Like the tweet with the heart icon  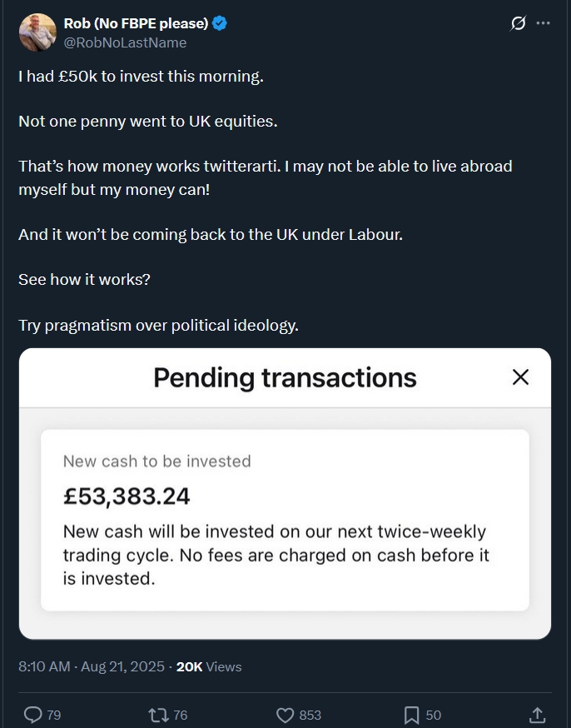[x=285, y=715]
